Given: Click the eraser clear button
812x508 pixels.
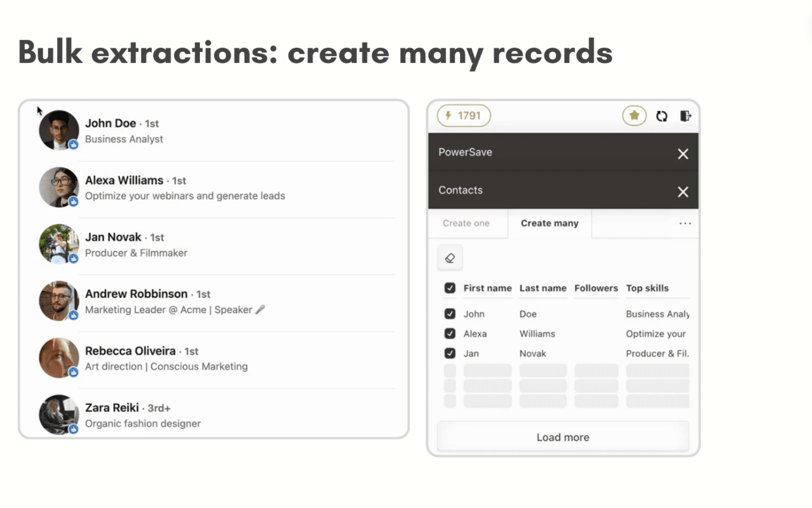Looking at the screenshot, I should pyautogui.click(x=450, y=258).
